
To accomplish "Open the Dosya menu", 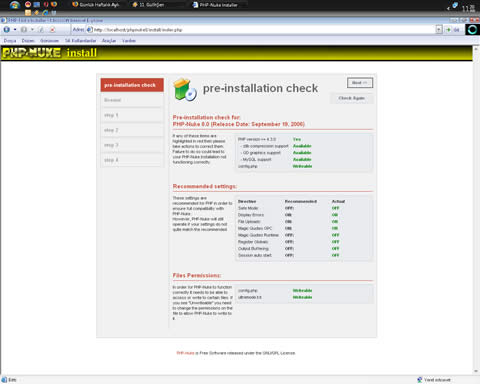I will (x=10, y=41).
